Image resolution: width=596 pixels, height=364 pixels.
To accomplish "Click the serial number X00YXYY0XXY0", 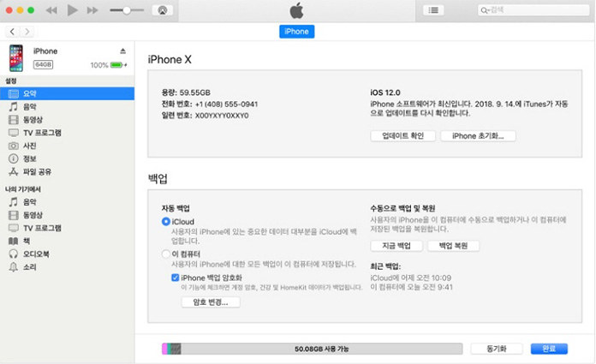I will 222,116.
